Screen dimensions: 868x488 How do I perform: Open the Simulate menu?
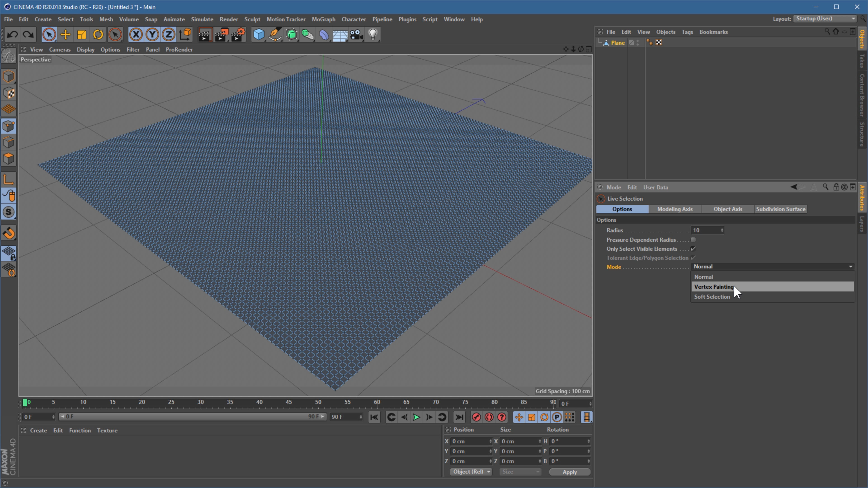pos(202,19)
